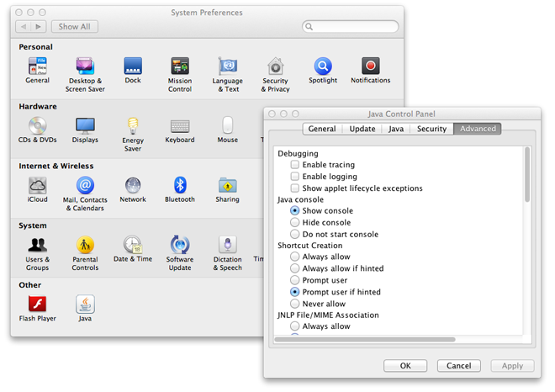Open CDs & DVDs preferences
The width and height of the screenshot is (555, 392).
[x=38, y=130]
